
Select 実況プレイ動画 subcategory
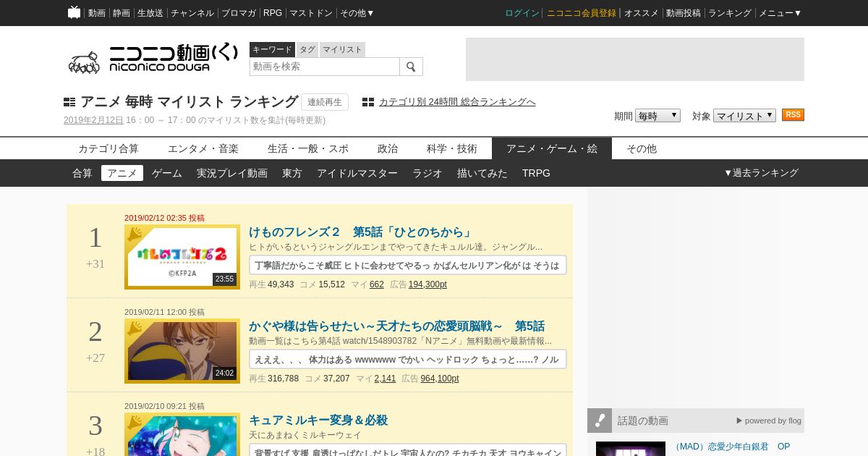(232, 173)
